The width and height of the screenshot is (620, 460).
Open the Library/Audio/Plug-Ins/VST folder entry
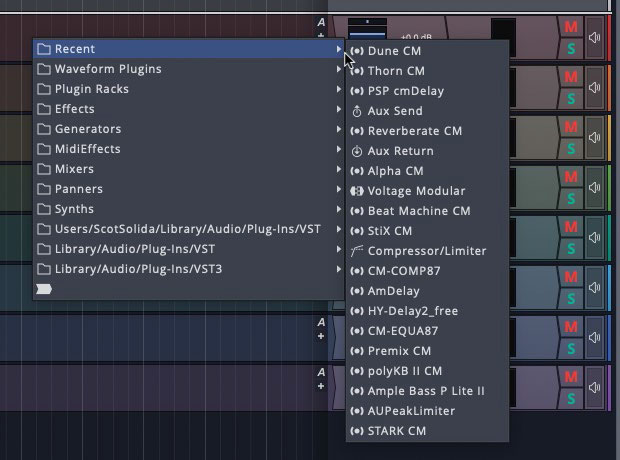[x=188, y=249]
